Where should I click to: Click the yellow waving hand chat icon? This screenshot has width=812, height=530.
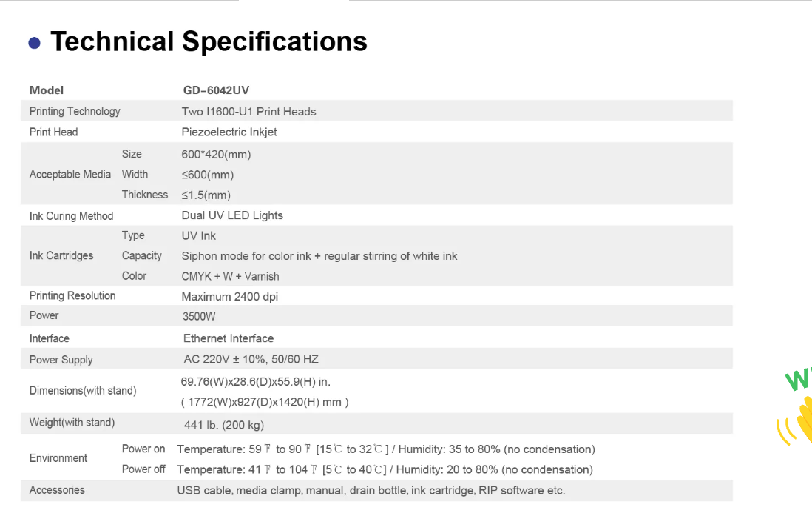pyautogui.click(x=799, y=422)
